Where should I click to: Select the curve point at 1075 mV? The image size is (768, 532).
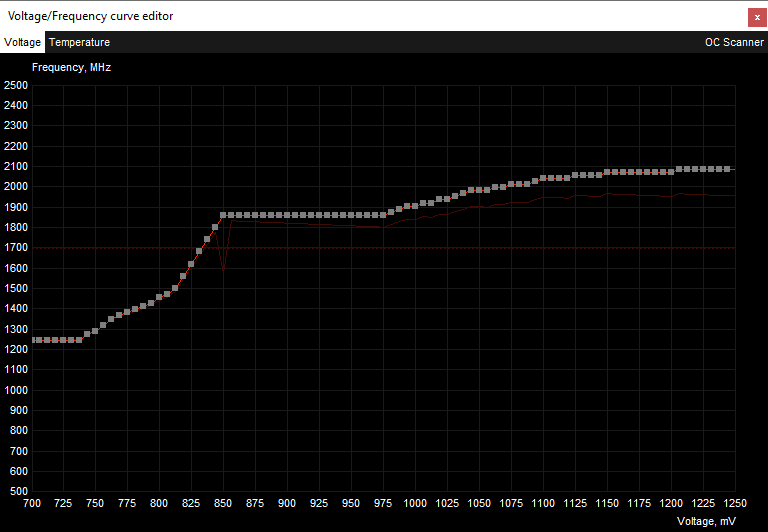tap(511, 184)
